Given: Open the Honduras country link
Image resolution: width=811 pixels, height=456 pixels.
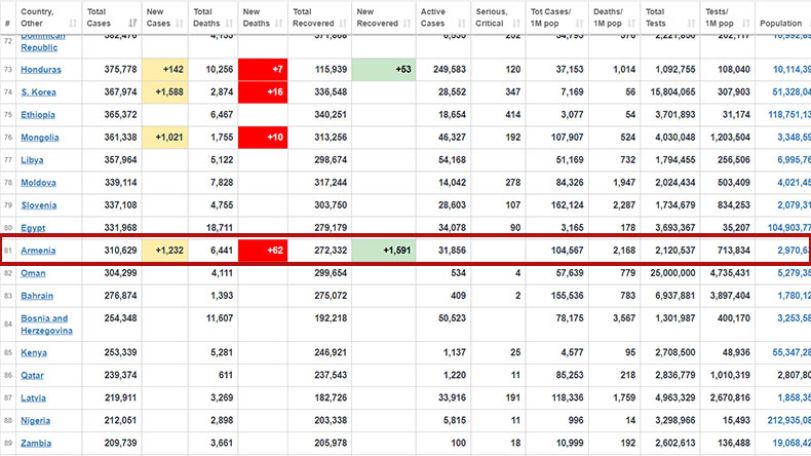Looking at the screenshot, I should click(41, 69).
